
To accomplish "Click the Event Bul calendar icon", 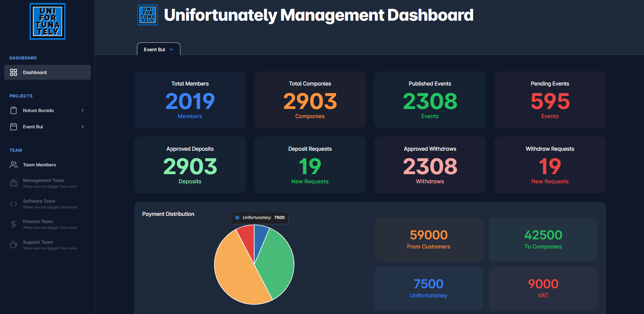I will point(14,127).
